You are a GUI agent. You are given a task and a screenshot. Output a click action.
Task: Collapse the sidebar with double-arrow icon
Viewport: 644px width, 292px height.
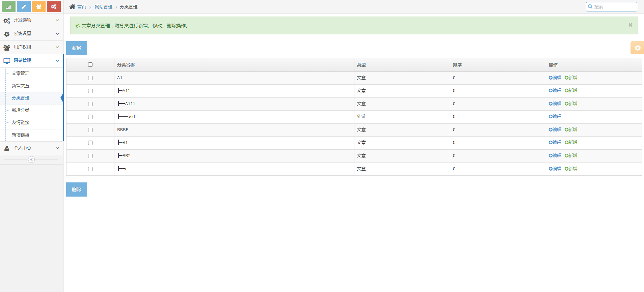(31, 159)
